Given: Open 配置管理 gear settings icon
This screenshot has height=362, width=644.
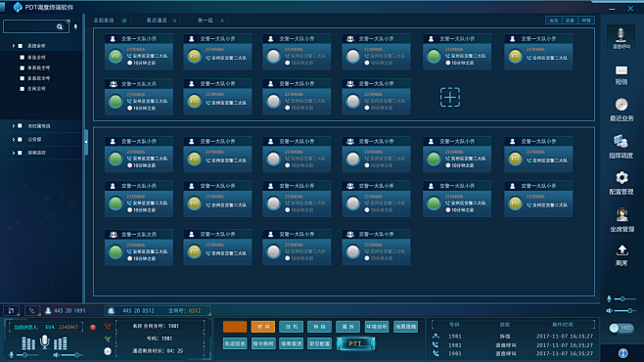Looking at the screenshot, I should click(x=621, y=178).
